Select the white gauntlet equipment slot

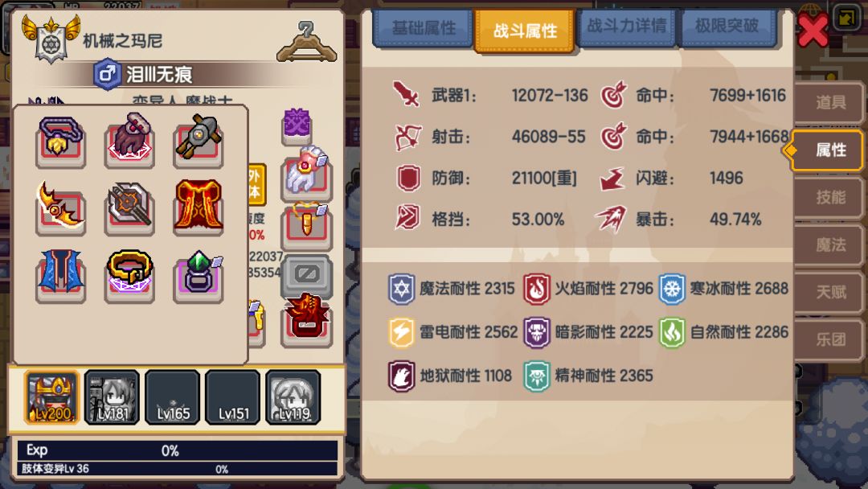point(307,173)
